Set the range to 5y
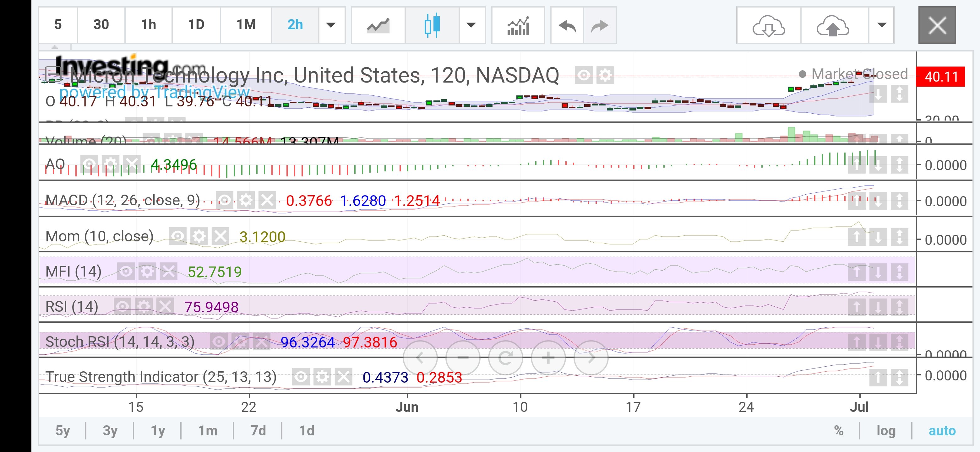980x452 pixels. (x=63, y=431)
